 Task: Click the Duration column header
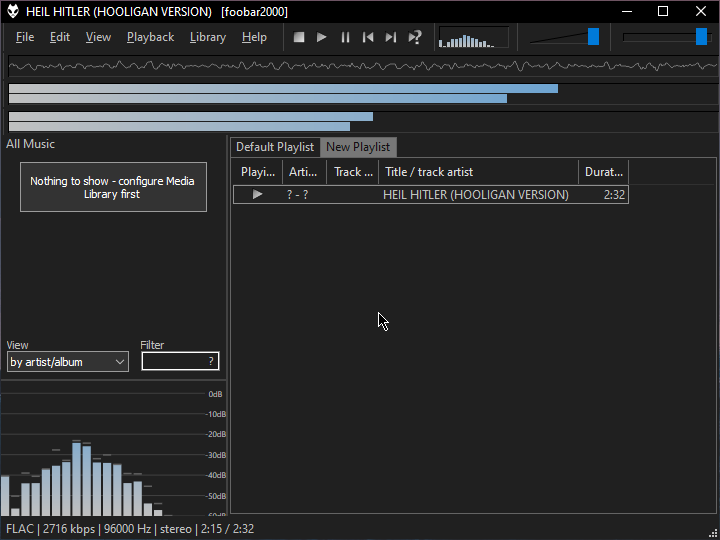click(603, 172)
